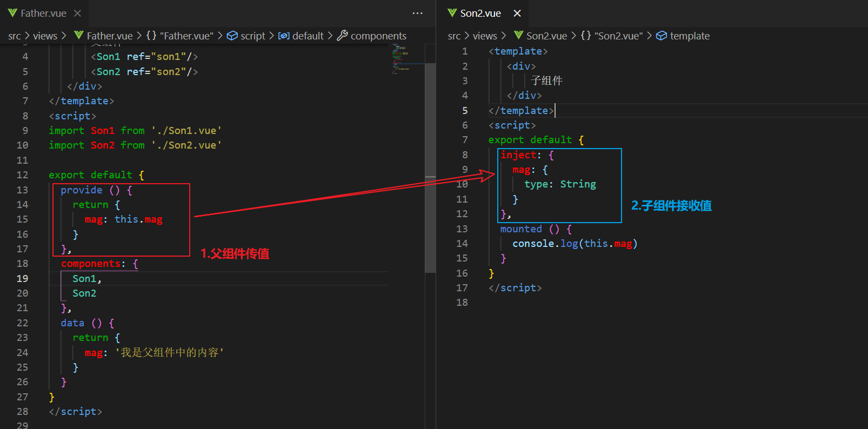Click './Son2.vue' import path
The height and width of the screenshot is (429, 868).
coord(186,145)
